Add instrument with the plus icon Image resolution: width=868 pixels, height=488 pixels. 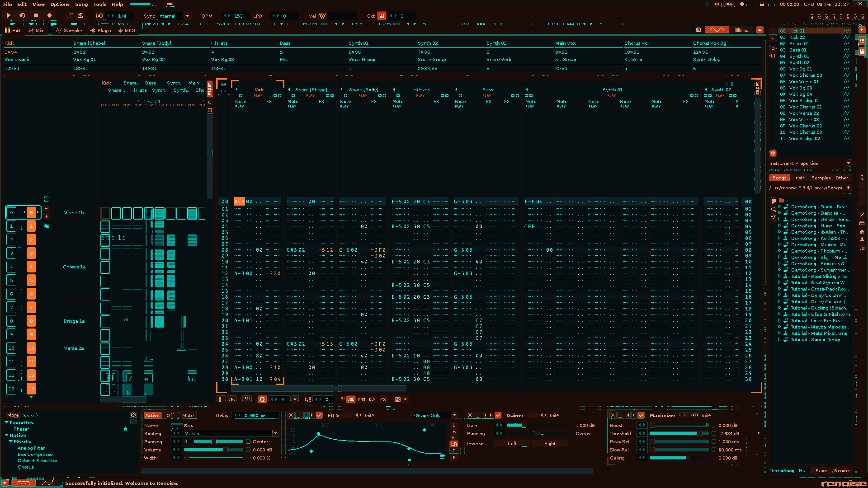pyautogui.click(x=773, y=38)
